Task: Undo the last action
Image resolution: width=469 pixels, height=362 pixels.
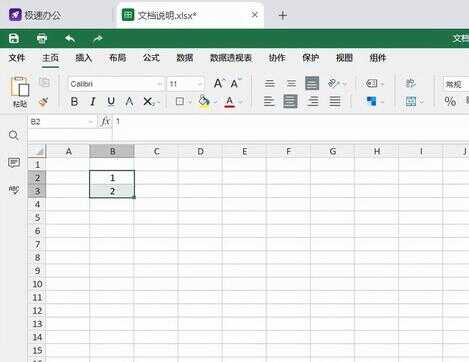Action: pos(70,39)
